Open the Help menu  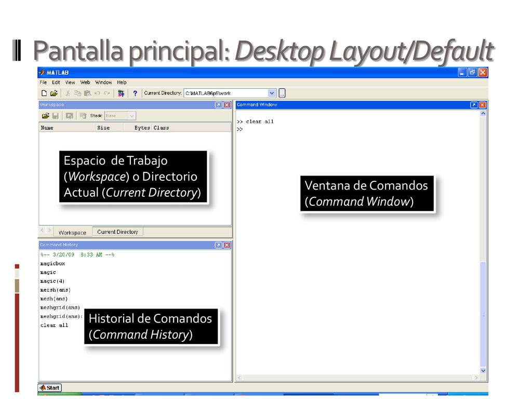(122, 83)
